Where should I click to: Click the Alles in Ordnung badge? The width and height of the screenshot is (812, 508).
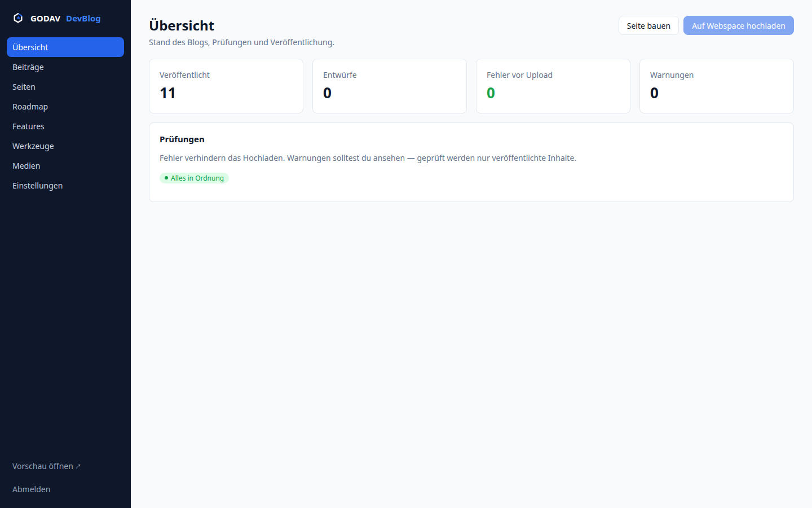(194, 178)
